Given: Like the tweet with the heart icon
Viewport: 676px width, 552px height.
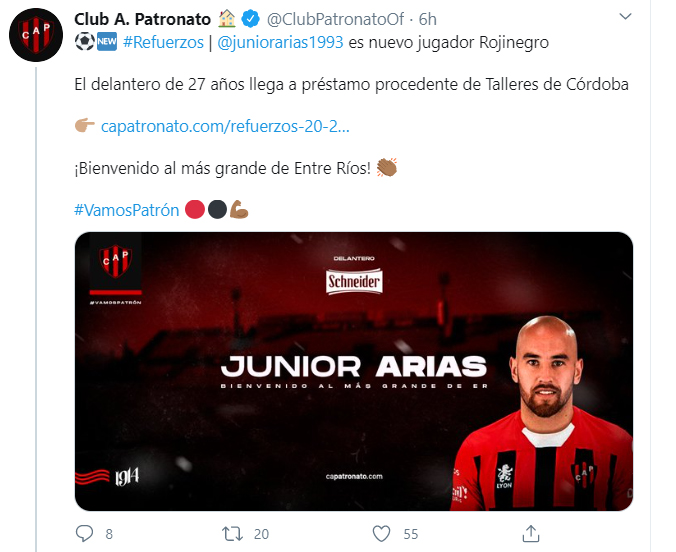Looking at the screenshot, I should click(x=382, y=534).
